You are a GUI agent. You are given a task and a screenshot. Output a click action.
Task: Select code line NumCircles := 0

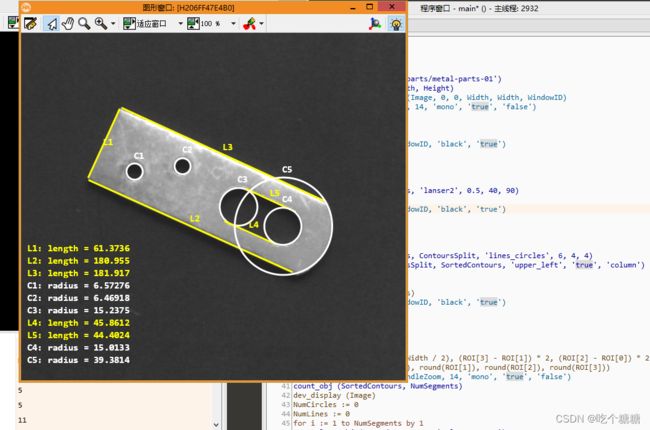(326, 405)
